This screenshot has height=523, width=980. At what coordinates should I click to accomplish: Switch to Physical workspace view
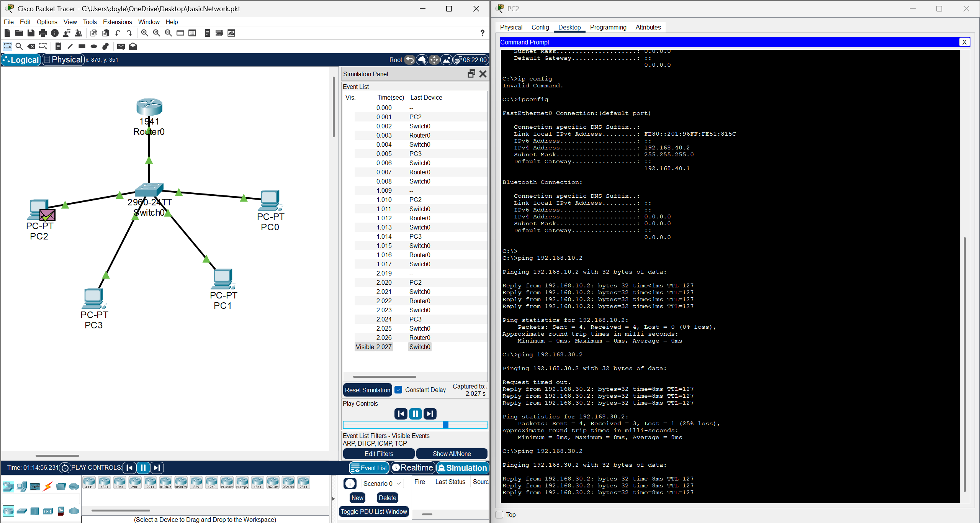pos(63,60)
